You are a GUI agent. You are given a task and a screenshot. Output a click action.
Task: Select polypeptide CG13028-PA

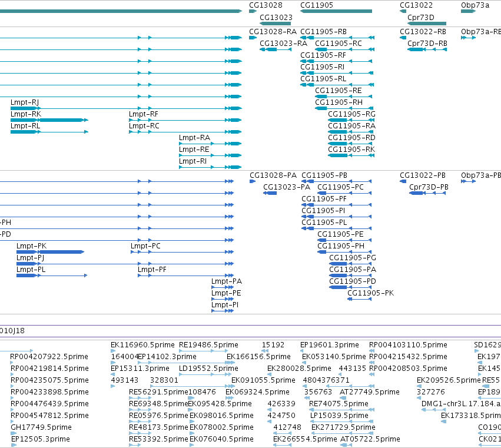[273, 175]
